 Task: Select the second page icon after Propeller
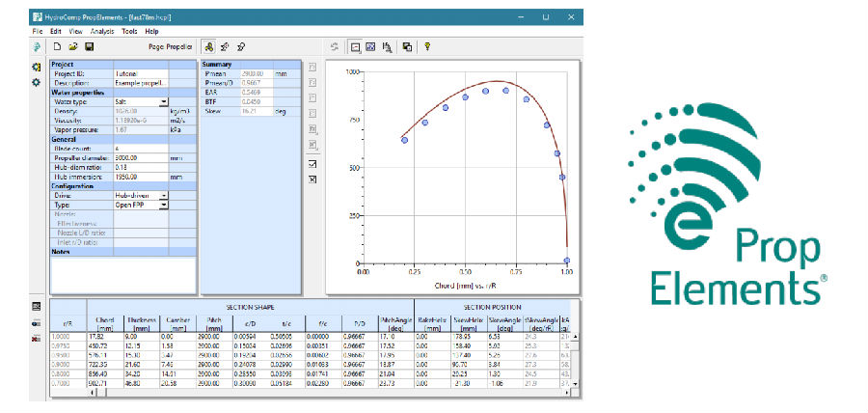click(226, 47)
